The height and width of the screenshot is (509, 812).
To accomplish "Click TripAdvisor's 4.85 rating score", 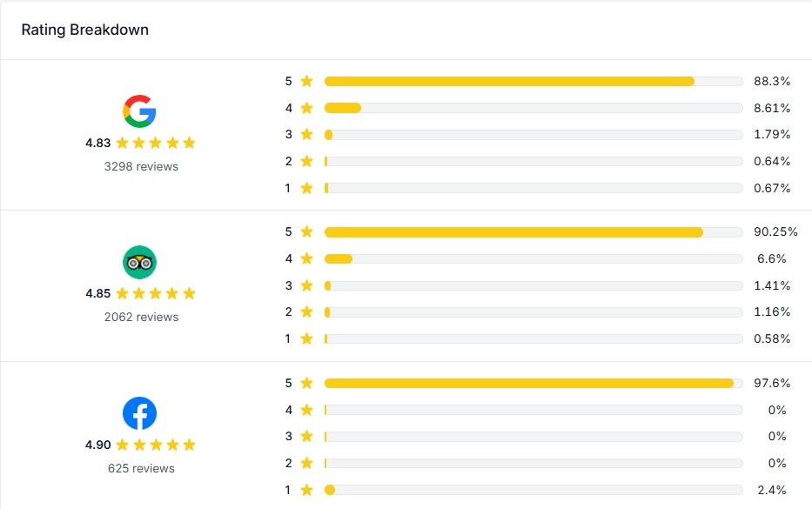I will tap(97, 293).
